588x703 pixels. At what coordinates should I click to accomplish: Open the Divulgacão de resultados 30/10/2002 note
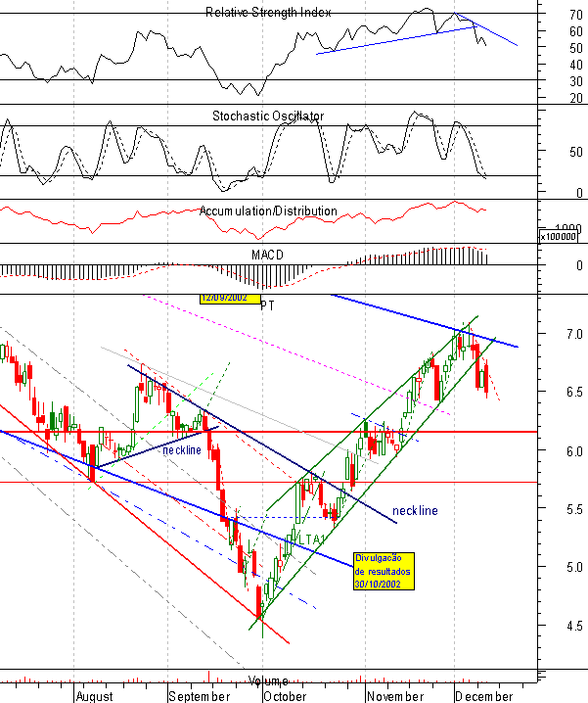tap(384, 571)
